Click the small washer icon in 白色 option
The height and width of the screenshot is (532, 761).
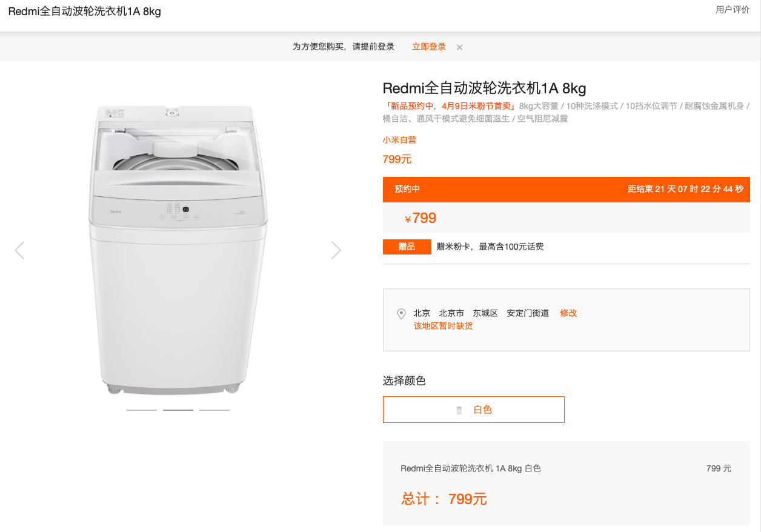tap(459, 410)
